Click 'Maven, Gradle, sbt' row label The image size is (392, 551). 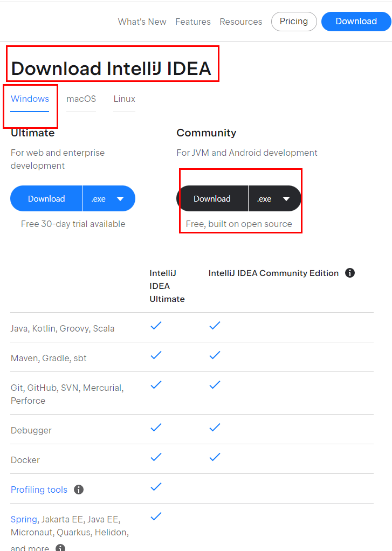49,358
